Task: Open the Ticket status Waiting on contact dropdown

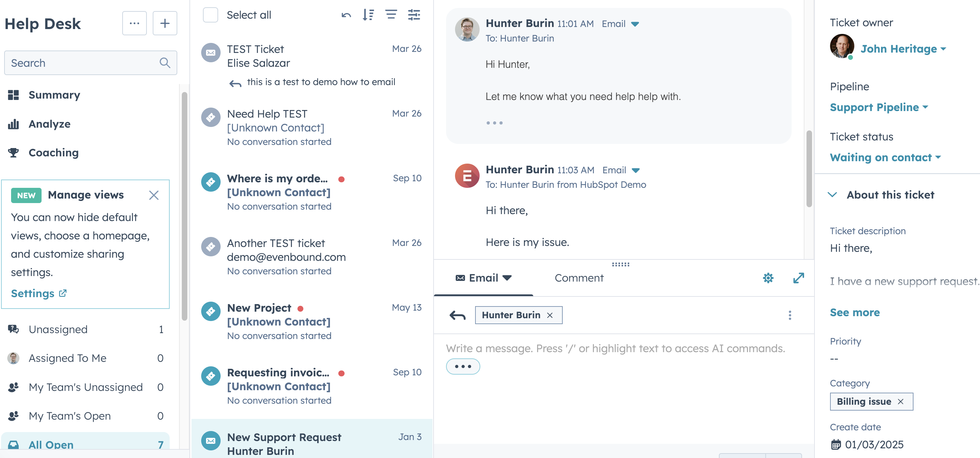Action: coord(885,157)
